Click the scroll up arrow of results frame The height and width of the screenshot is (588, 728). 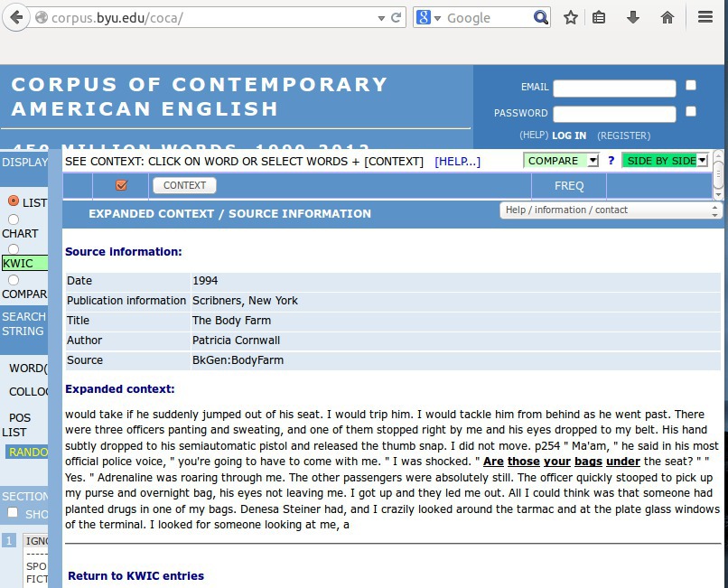coord(718,155)
